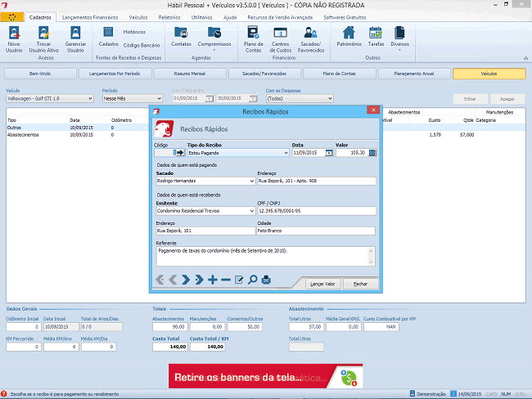Click the Fechar button in dialog
Screen dimensions: 532x399
(x=360, y=284)
